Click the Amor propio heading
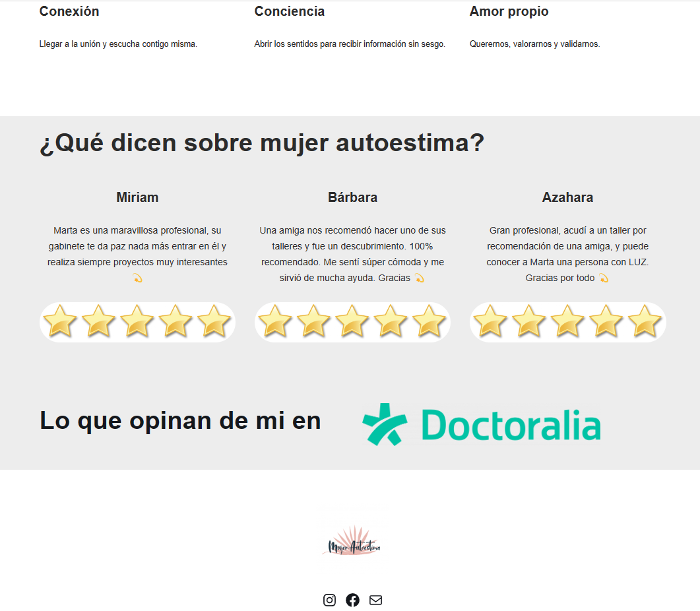The width and height of the screenshot is (700, 611). click(509, 12)
